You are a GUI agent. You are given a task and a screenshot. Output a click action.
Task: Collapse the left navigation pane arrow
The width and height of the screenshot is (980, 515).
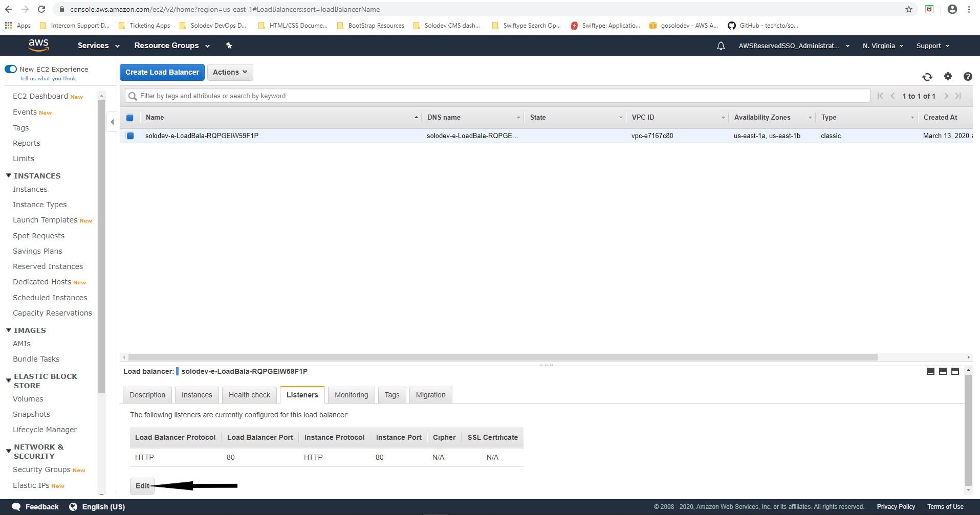112,122
